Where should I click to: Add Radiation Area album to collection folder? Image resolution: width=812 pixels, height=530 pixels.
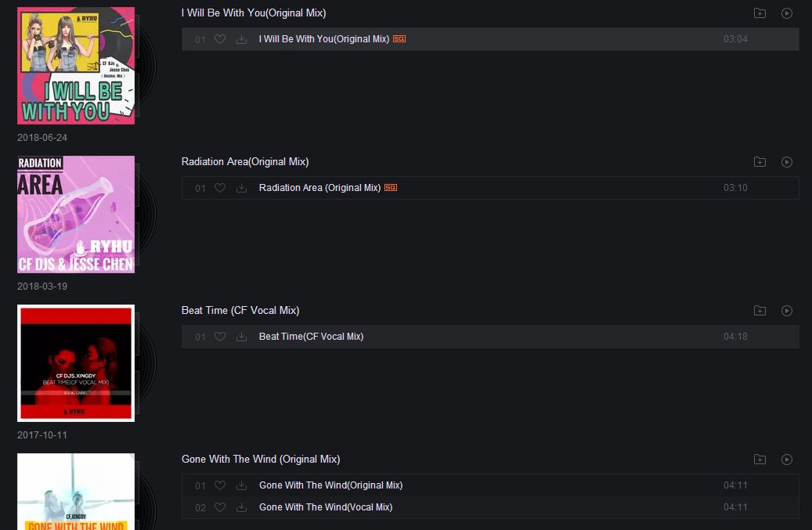click(x=760, y=162)
